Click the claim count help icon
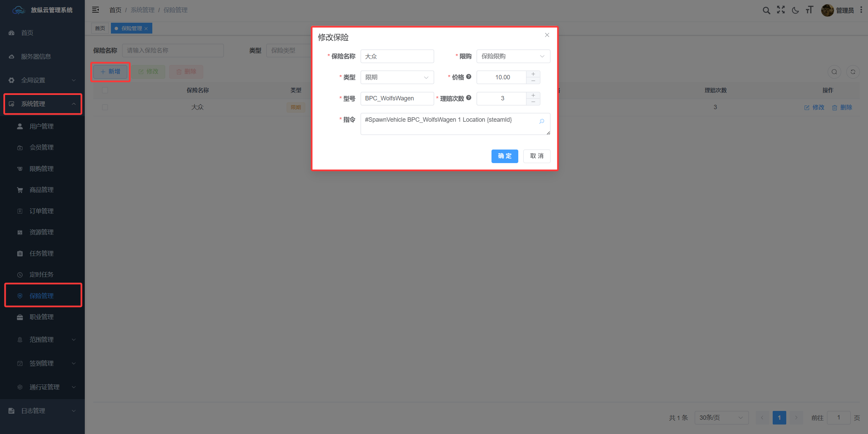Image resolution: width=868 pixels, height=434 pixels. (x=469, y=98)
